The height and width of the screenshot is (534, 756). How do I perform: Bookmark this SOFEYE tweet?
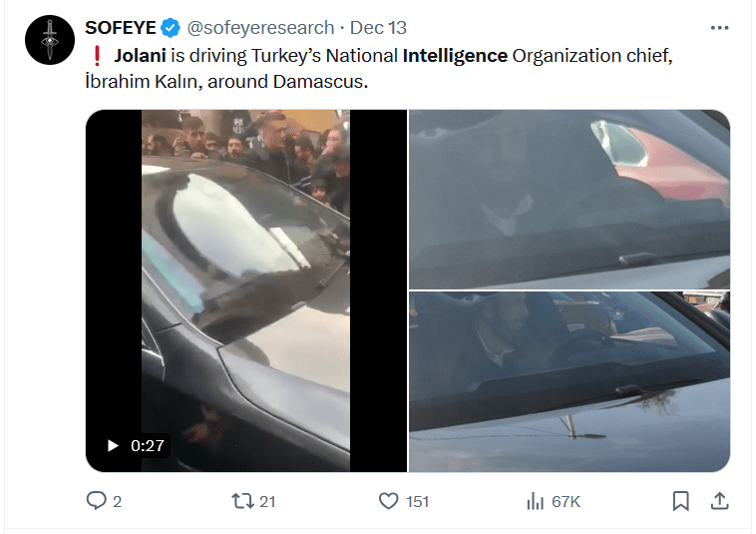680,500
